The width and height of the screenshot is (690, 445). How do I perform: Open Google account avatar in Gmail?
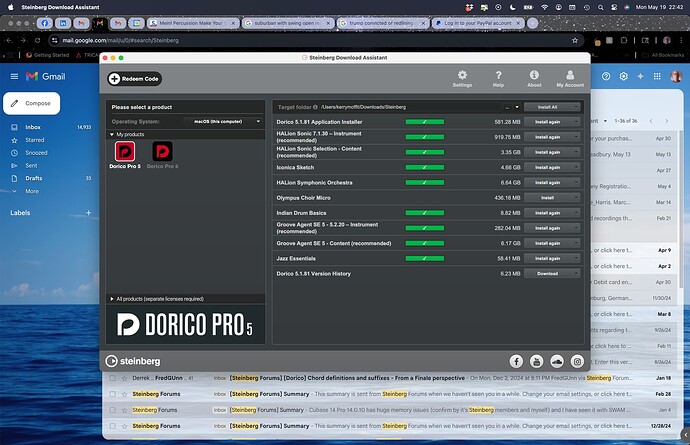[675, 76]
